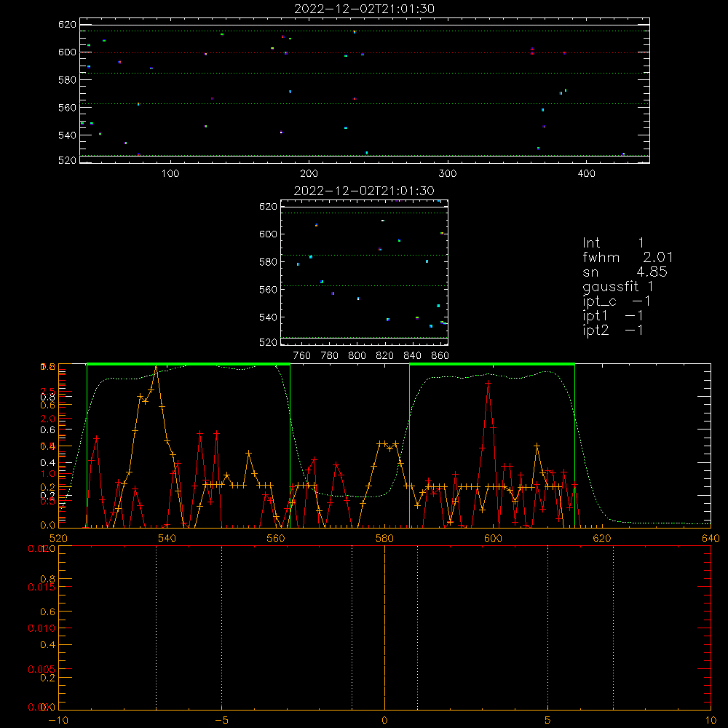This screenshot has width=728, height=728.
Task: Click the 'sn 4.85' readout
Action: coord(625,272)
